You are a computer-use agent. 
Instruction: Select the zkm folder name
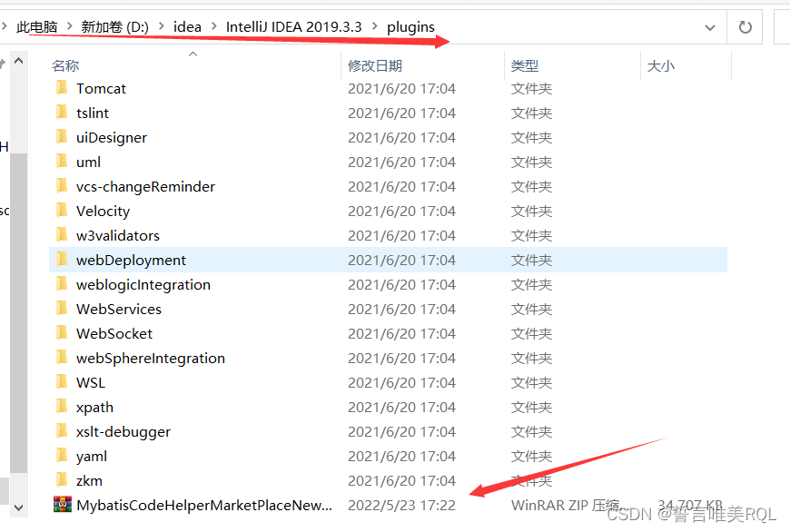coord(89,480)
